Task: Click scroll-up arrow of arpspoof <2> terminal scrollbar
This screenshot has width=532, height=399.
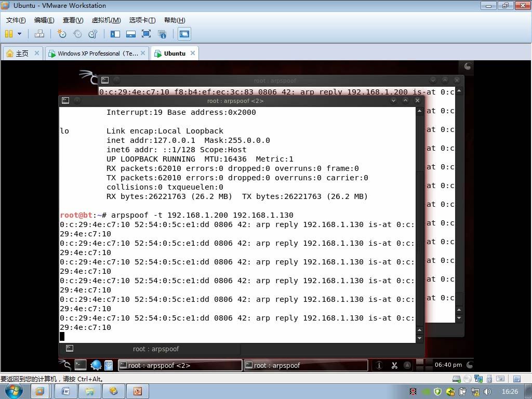Action: [420, 111]
